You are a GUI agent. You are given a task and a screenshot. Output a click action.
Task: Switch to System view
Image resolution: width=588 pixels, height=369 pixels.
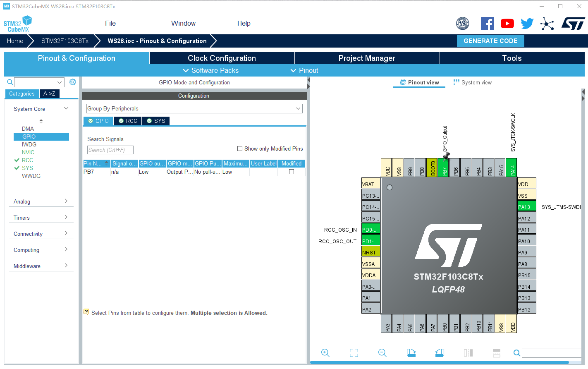pos(473,82)
